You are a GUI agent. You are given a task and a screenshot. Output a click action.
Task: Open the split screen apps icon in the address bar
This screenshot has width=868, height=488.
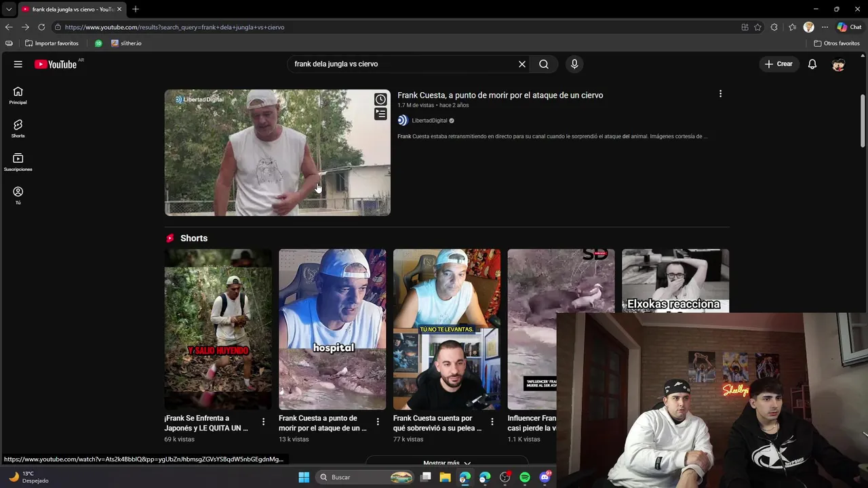click(745, 27)
